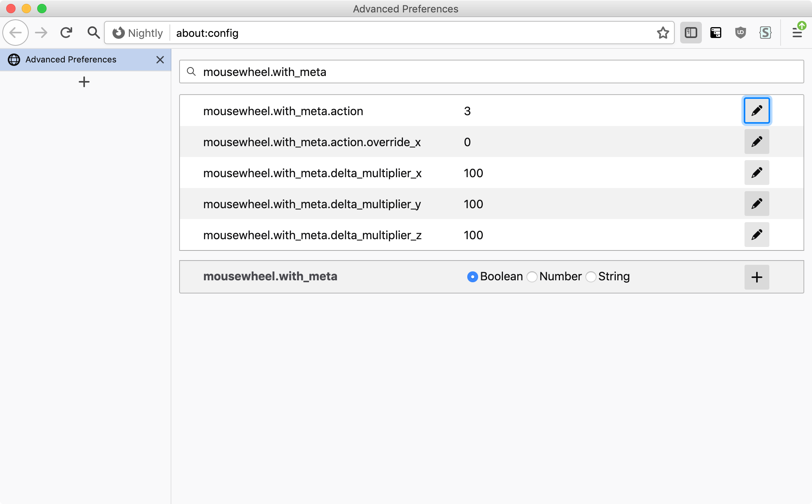Click the back navigation arrow button
Screen dimensions: 812x504
pos(15,33)
